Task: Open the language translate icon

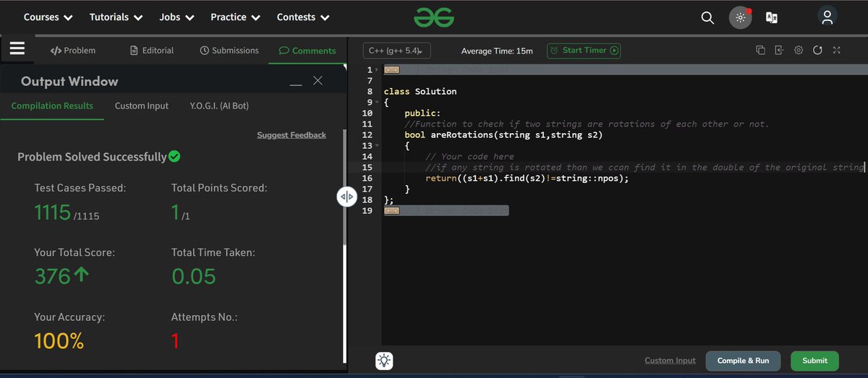Action: [772, 17]
